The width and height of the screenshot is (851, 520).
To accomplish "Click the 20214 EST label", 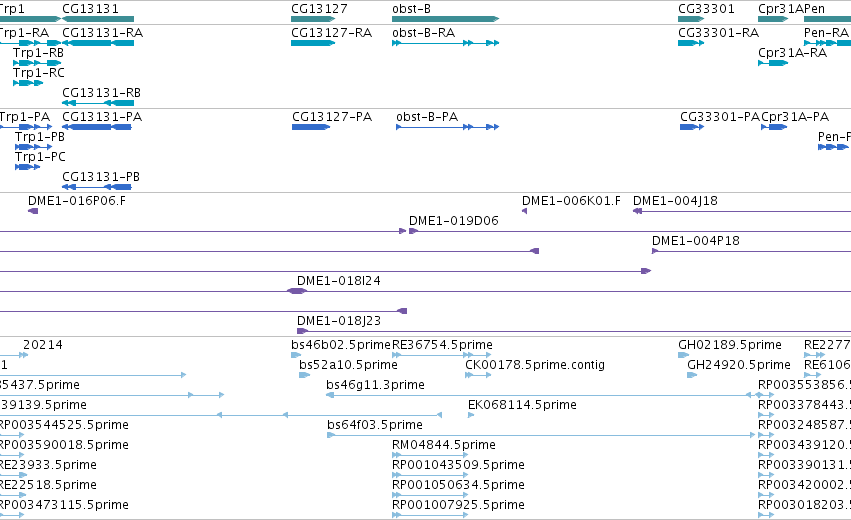I will coord(43,345).
